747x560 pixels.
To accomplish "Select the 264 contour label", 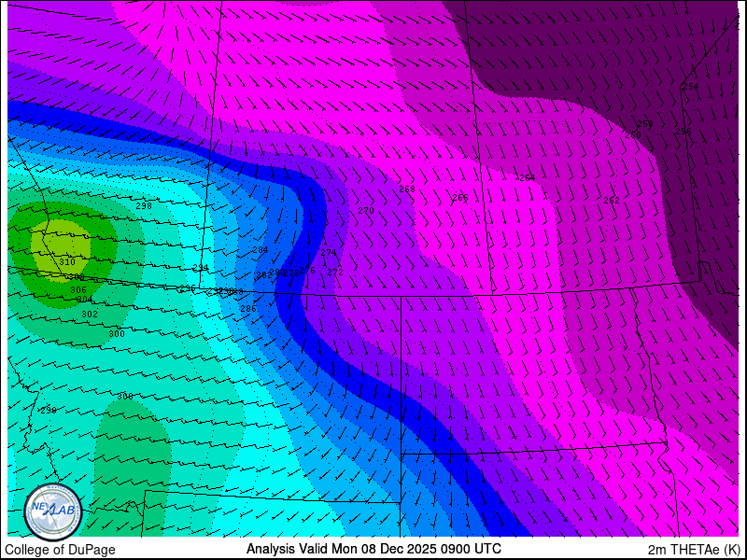I will [528, 178].
